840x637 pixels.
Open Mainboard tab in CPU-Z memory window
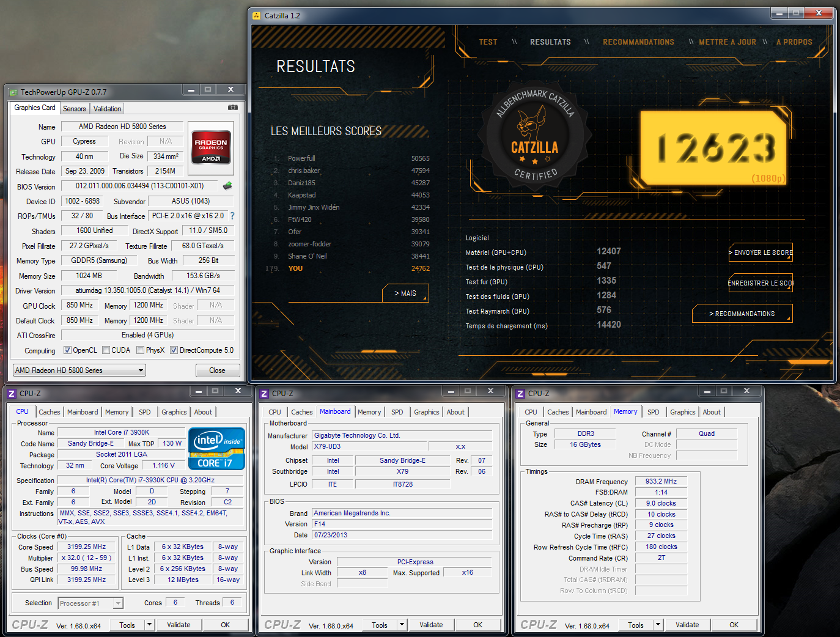pyautogui.click(x=591, y=412)
